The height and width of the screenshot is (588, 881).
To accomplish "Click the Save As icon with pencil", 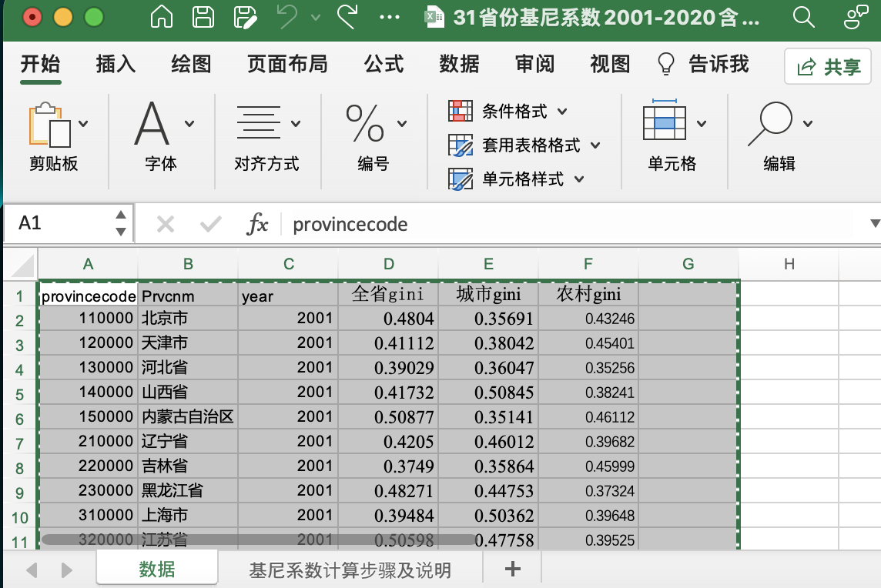I will 245,17.
